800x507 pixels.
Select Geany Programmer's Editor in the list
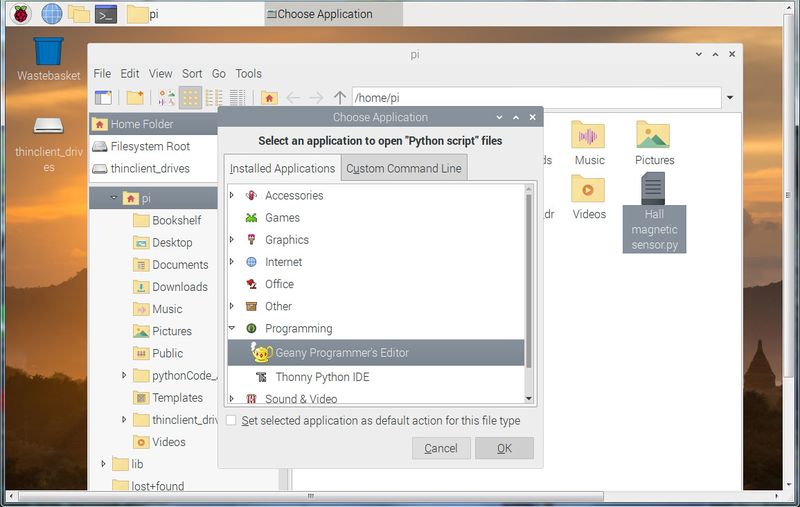376,352
